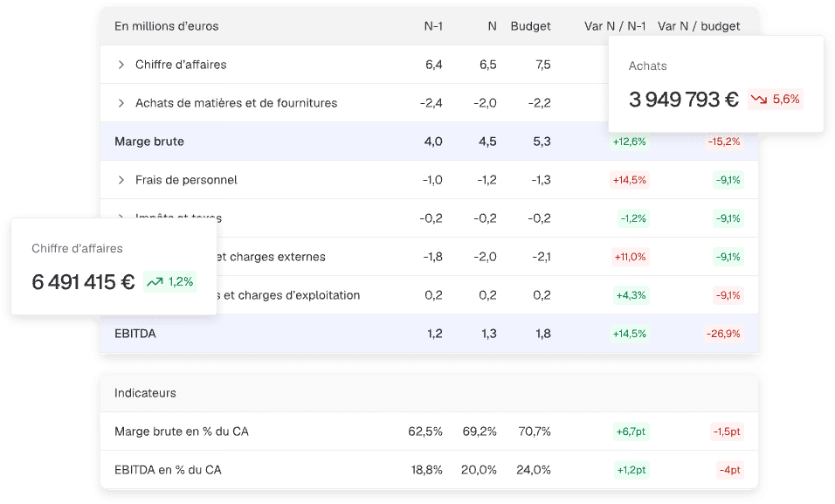Click the -26,9% badge on EBITDA row
The image size is (835, 504).
click(723, 333)
